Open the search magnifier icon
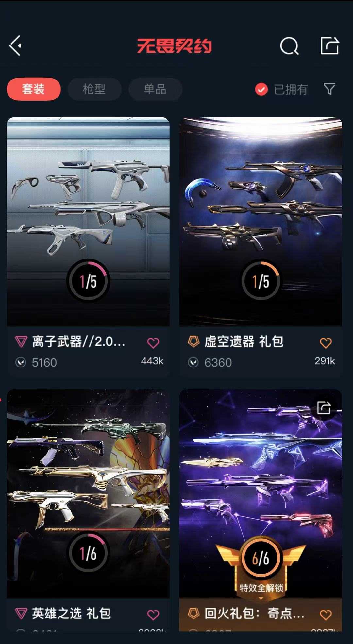Viewport: 353px width, 644px height. coord(290,46)
